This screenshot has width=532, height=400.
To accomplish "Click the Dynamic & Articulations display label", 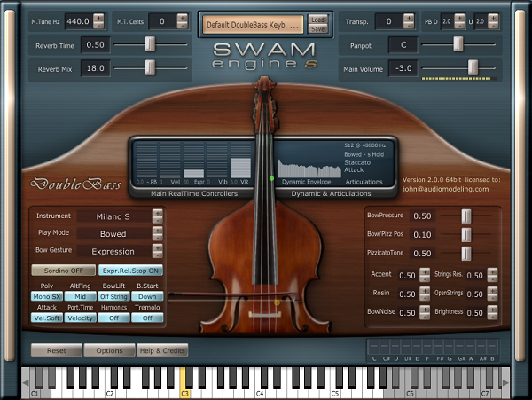I will click(x=331, y=193).
